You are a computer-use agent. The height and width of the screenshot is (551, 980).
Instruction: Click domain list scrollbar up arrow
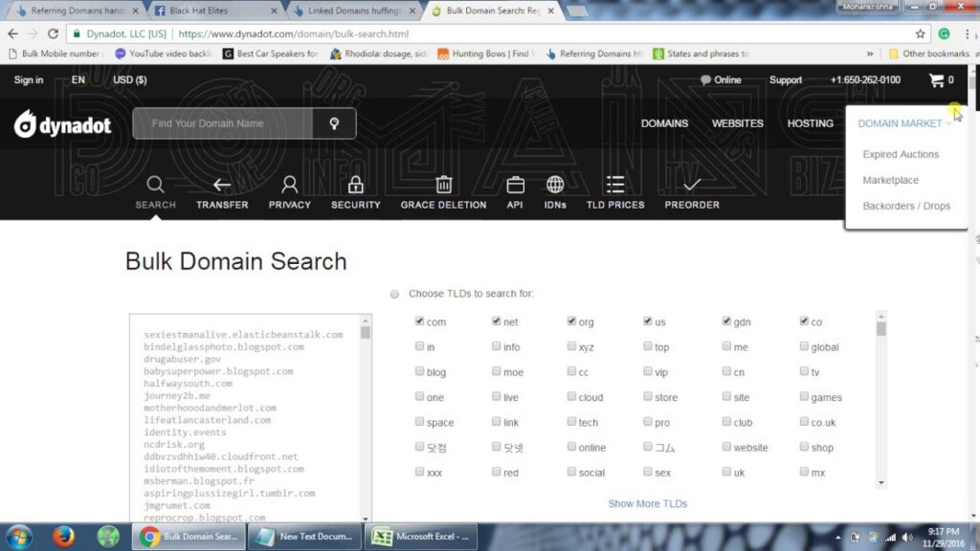point(365,320)
